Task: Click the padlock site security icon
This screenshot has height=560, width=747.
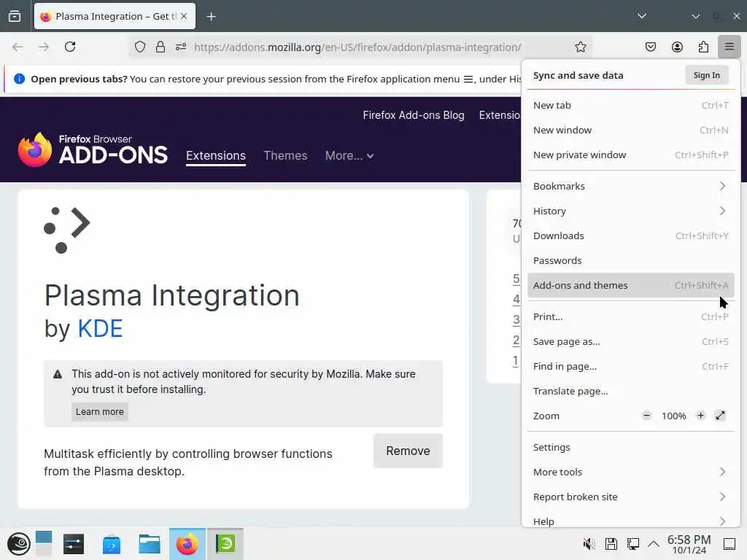Action: (160, 47)
